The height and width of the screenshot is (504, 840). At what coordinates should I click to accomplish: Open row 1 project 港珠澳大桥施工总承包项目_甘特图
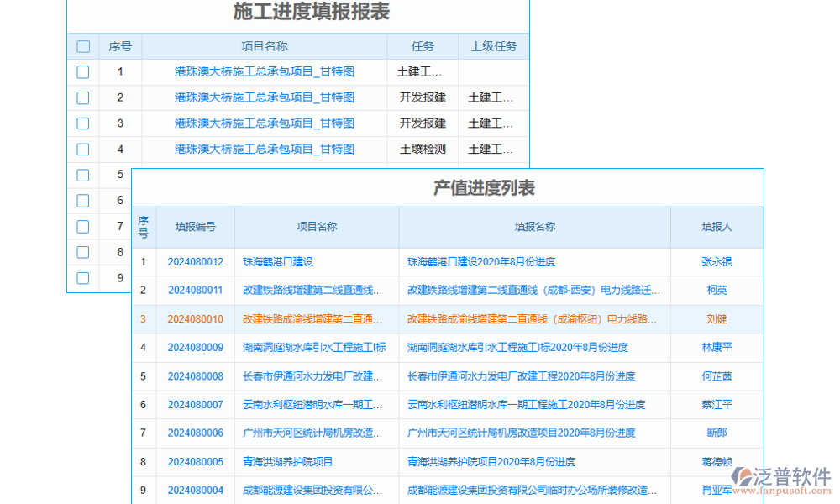[264, 71]
